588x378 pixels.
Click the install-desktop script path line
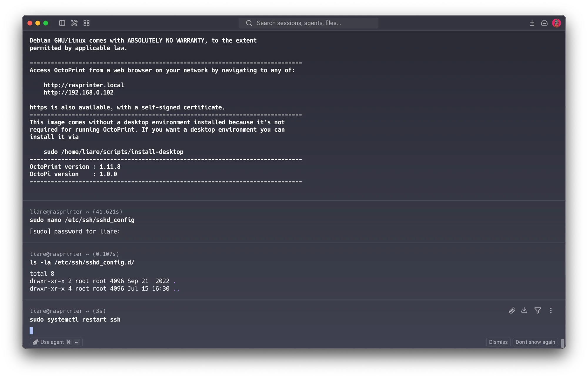click(113, 152)
